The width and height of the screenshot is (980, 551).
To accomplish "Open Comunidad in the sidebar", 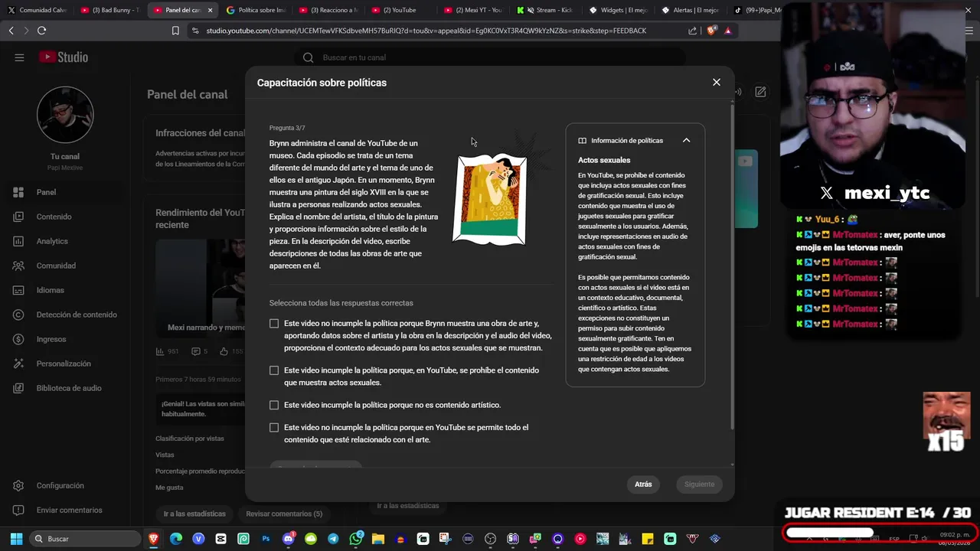I will pyautogui.click(x=65, y=266).
